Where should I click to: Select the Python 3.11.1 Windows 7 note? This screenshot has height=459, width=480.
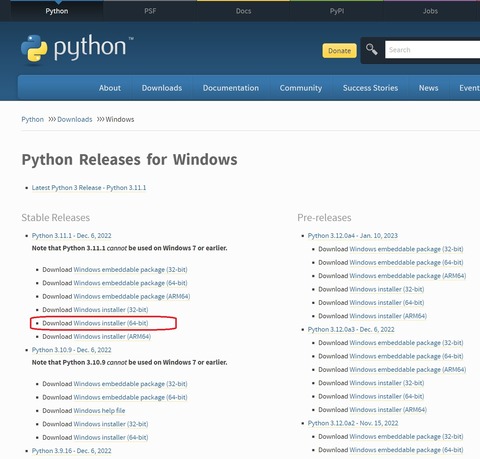[129, 248]
